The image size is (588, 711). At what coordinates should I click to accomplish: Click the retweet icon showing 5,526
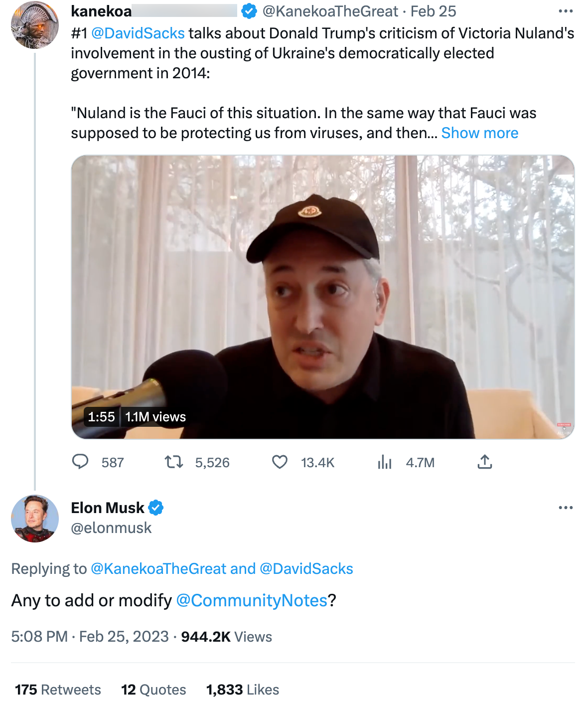click(173, 462)
